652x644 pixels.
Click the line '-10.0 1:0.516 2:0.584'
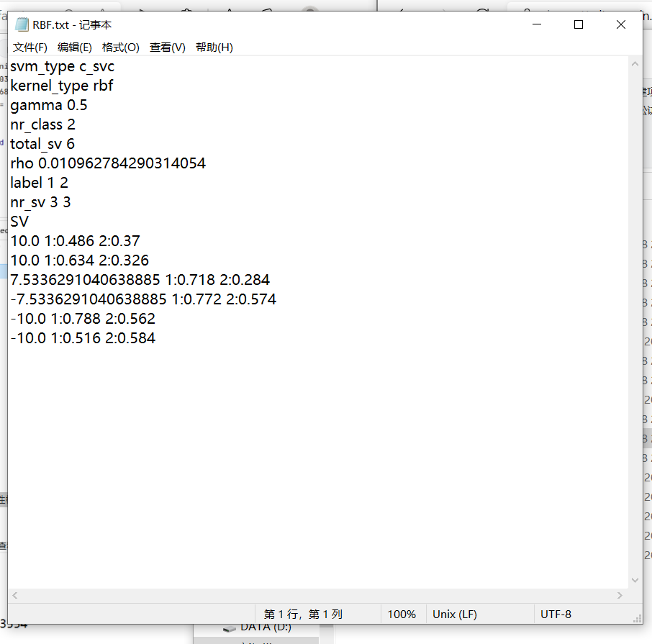click(x=83, y=338)
